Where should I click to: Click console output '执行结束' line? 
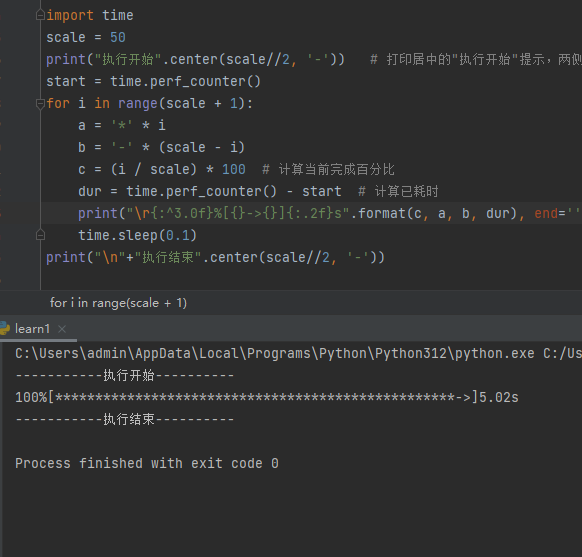tap(125, 419)
